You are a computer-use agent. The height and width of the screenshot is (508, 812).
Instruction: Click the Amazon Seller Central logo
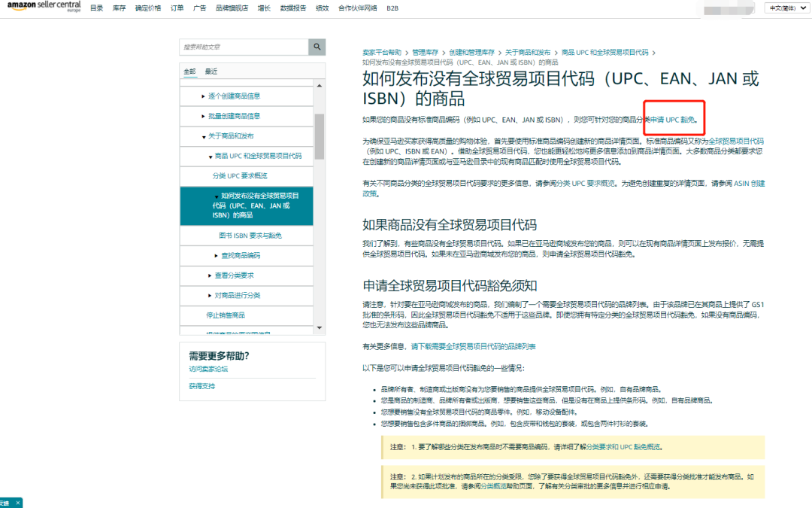coord(44,7)
